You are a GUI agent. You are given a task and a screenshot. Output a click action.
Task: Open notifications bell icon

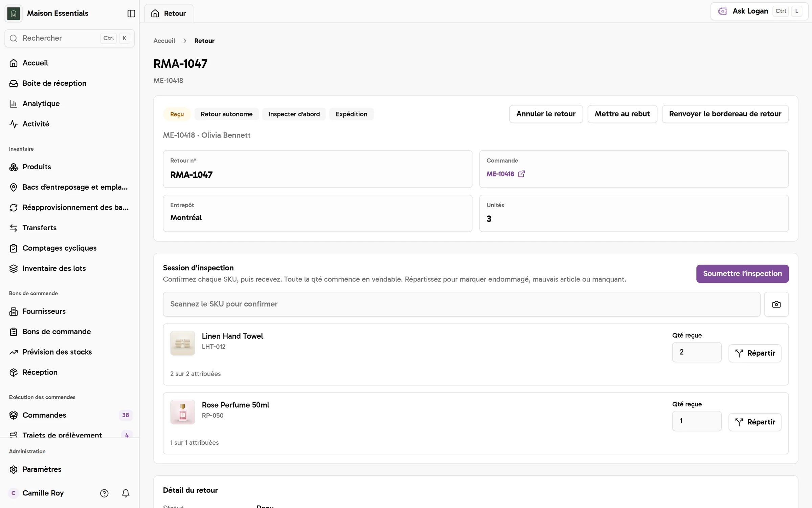pyautogui.click(x=126, y=493)
